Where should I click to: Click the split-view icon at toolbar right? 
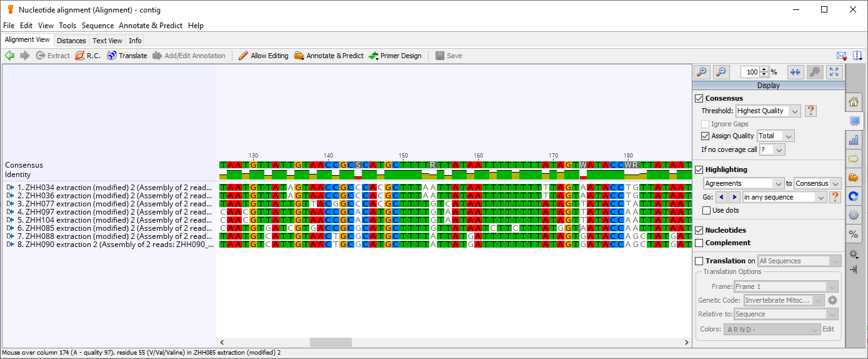(x=857, y=56)
